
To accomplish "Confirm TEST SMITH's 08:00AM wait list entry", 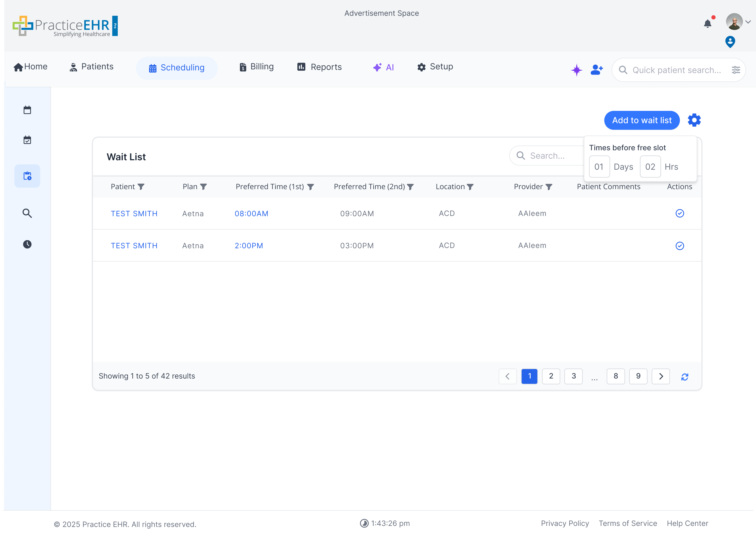I will pos(680,213).
